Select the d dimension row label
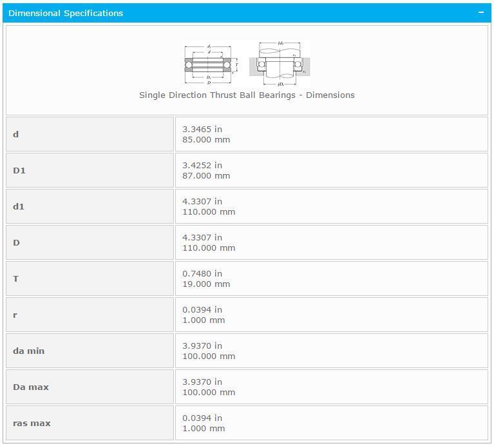 [x=16, y=135]
